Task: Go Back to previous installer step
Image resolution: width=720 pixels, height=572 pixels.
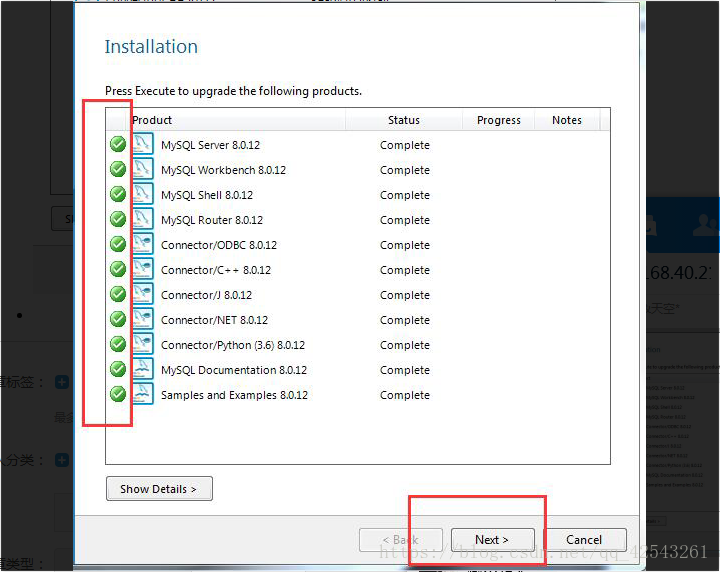Action: 401,540
